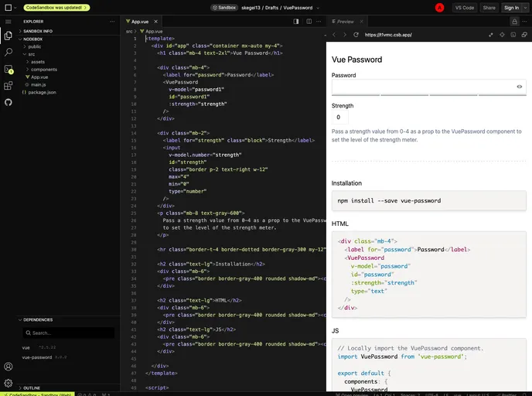Expand the components folder
The image size is (532, 396).
tap(44, 70)
